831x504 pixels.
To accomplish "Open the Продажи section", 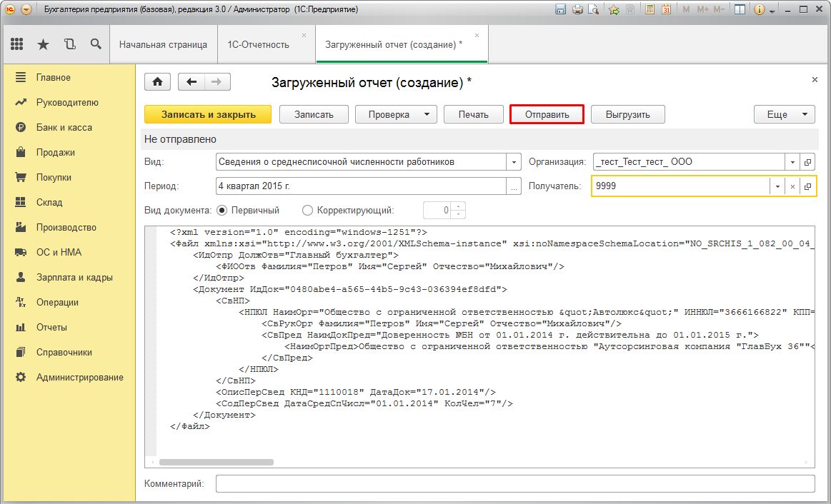I will coord(69,153).
